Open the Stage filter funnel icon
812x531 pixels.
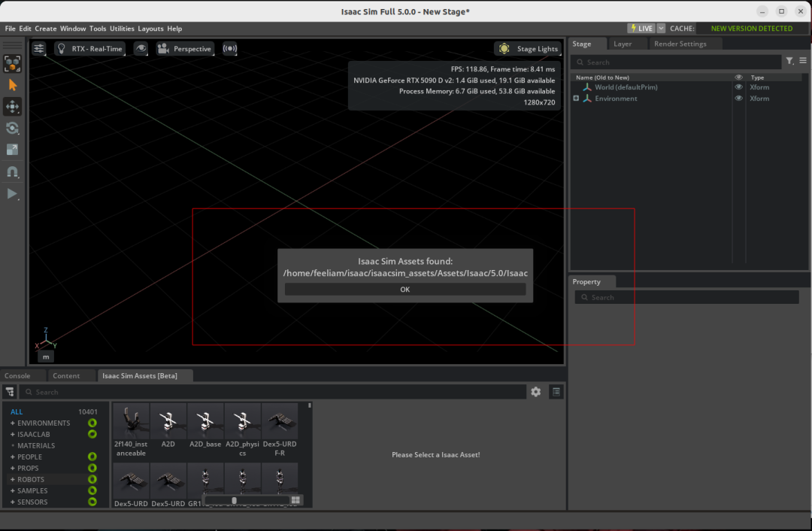(x=789, y=61)
